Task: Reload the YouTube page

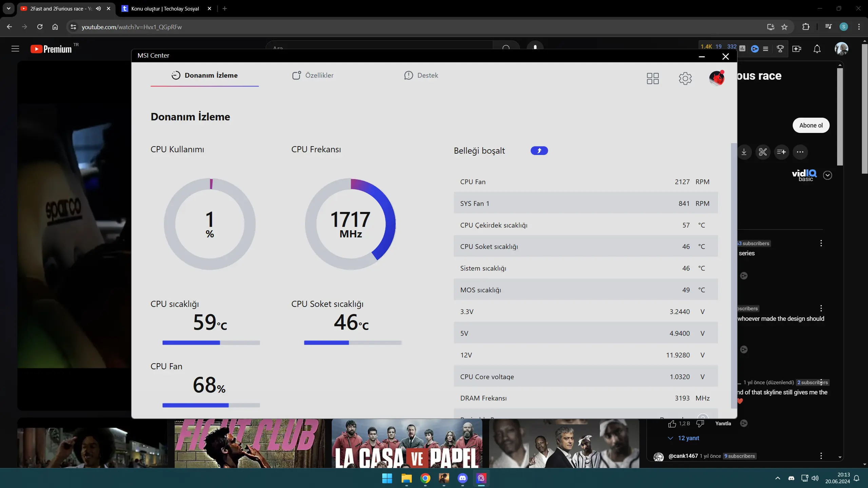Action: point(40,27)
